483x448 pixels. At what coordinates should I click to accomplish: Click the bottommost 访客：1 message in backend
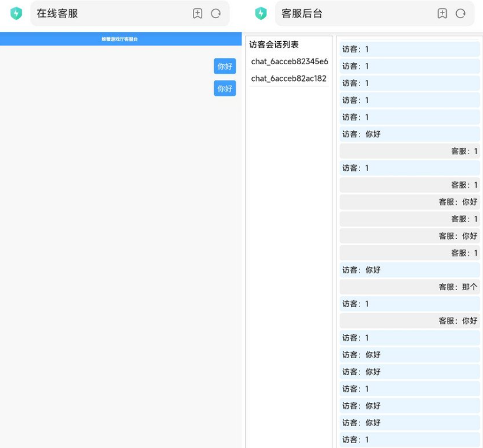tap(410, 440)
